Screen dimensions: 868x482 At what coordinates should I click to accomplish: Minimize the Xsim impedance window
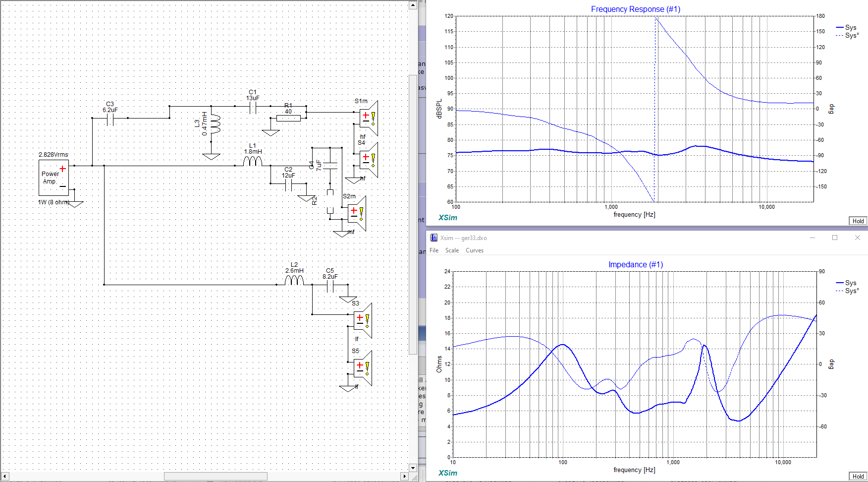tap(813, 238)
